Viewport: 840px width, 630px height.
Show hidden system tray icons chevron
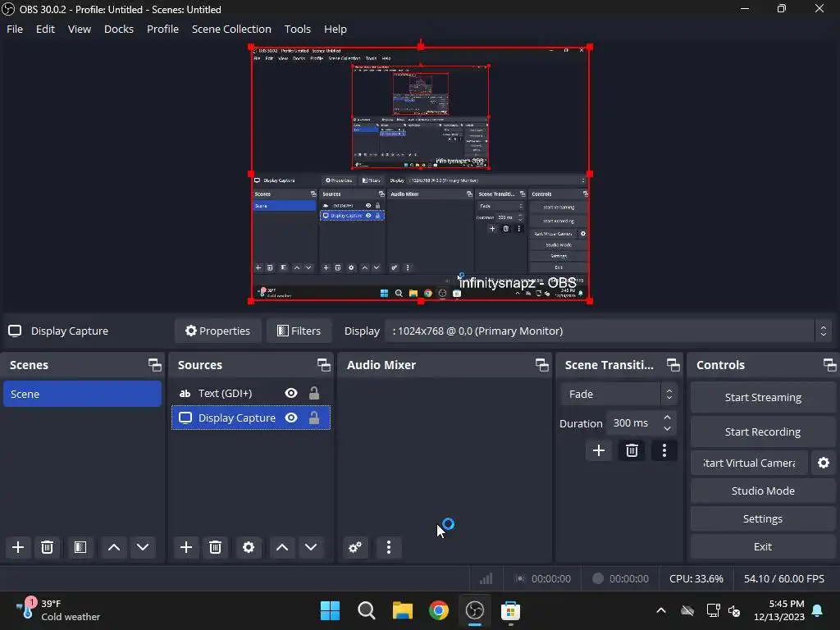[x=661, y=610]
